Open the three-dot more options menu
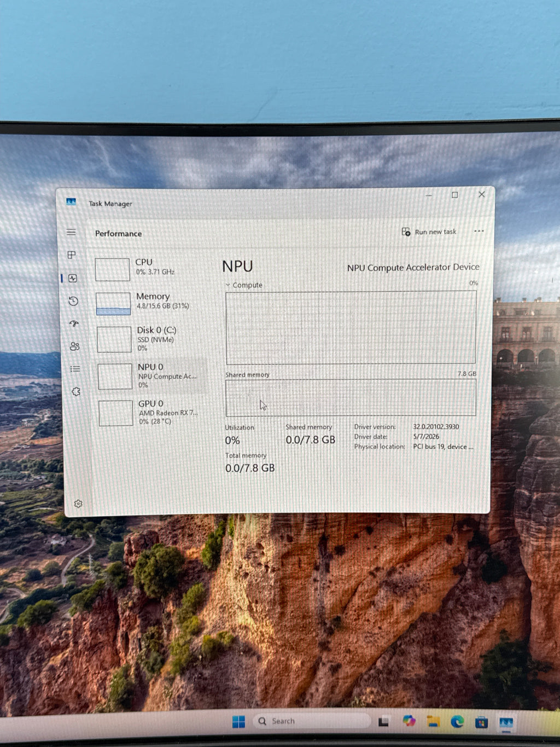560x747 pixels. (x=479, y=231)
